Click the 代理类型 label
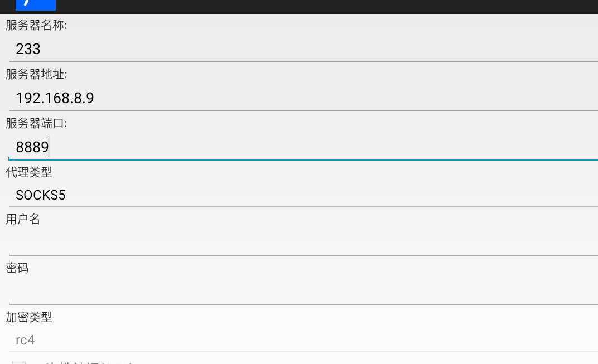 (29, 172)
